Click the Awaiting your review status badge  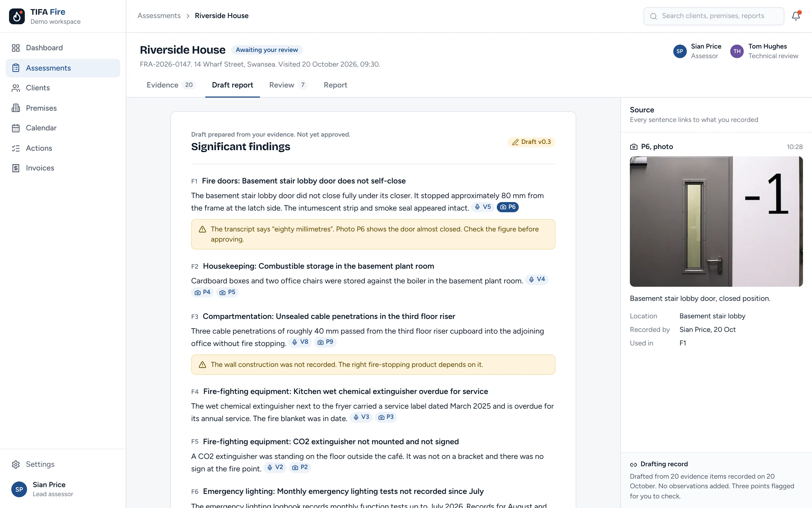(x=267, y=50)
